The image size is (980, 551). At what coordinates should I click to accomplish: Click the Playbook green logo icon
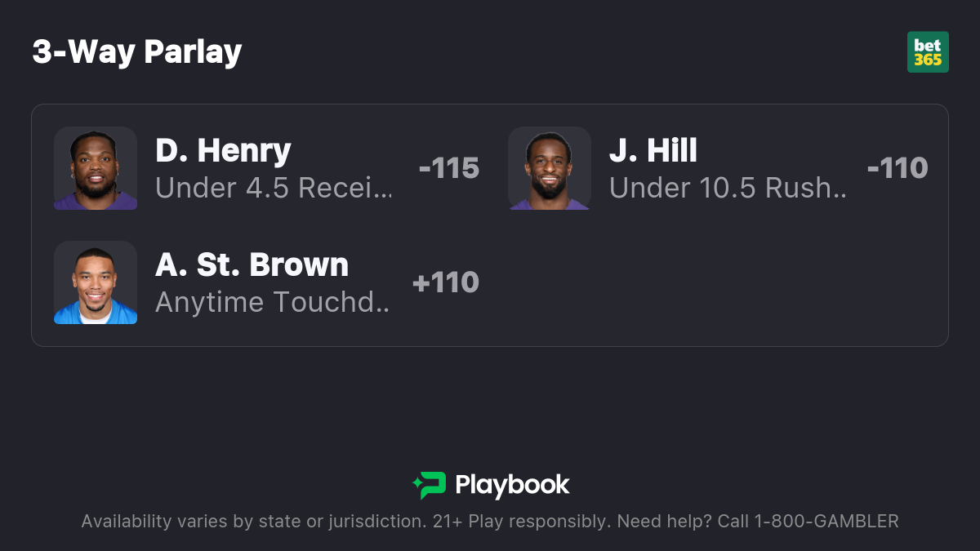[429, 485]
